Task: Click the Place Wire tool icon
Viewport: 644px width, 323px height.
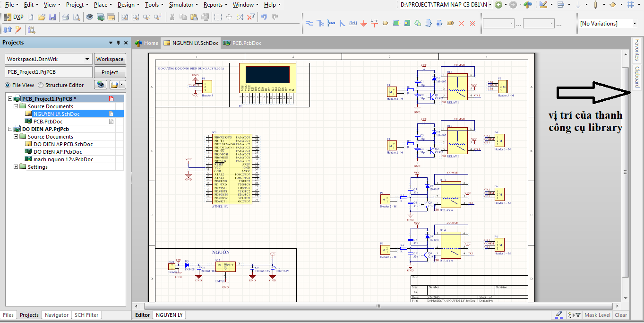Action: (x=309, y=23)
